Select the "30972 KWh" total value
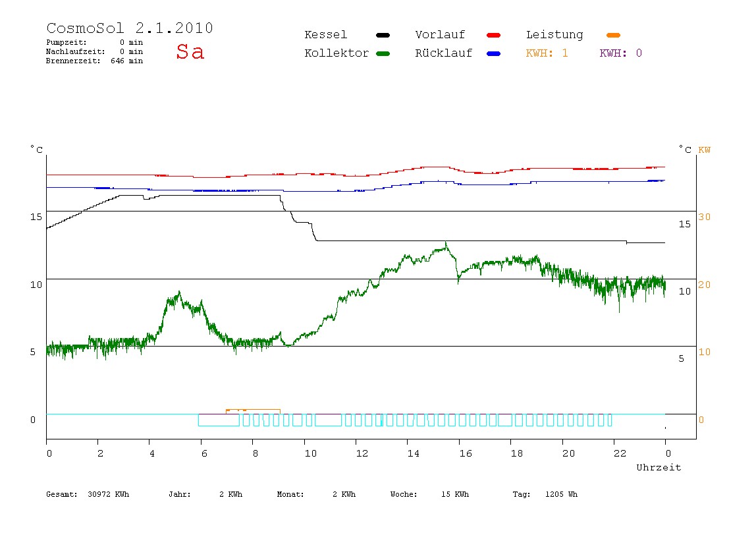Viewport: 756px width, 535px height. click(x=109, y=494)
